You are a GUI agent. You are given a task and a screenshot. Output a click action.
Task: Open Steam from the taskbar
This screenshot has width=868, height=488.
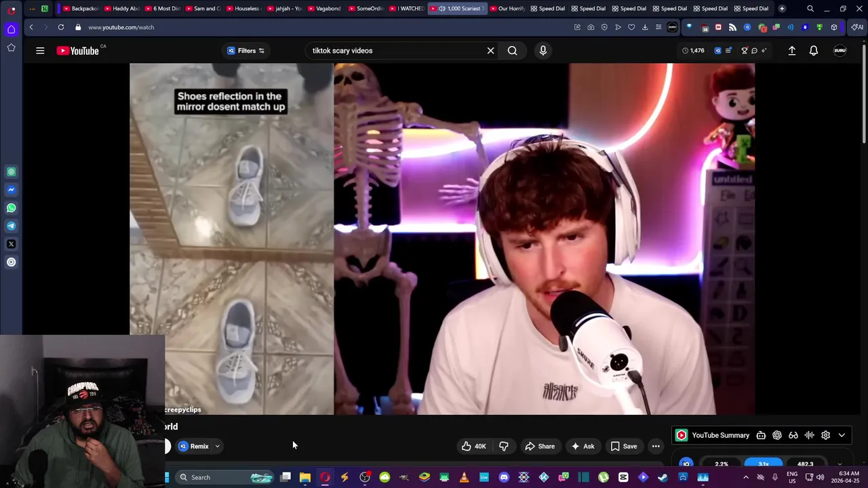[663, 477]
